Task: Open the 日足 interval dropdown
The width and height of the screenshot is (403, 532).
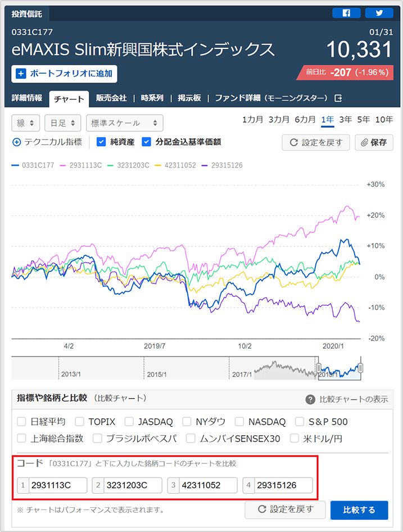Action: (63, 123)
